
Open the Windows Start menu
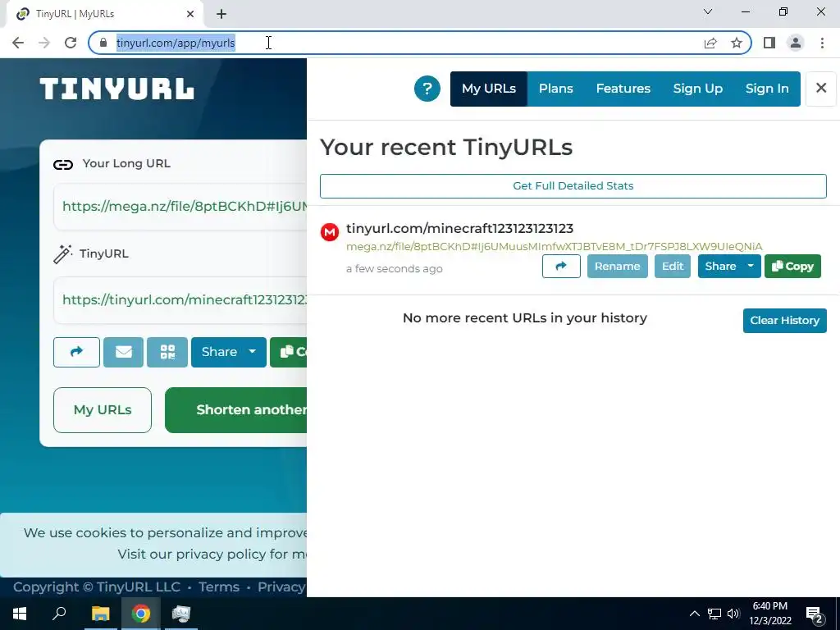[x=20, y=614]
